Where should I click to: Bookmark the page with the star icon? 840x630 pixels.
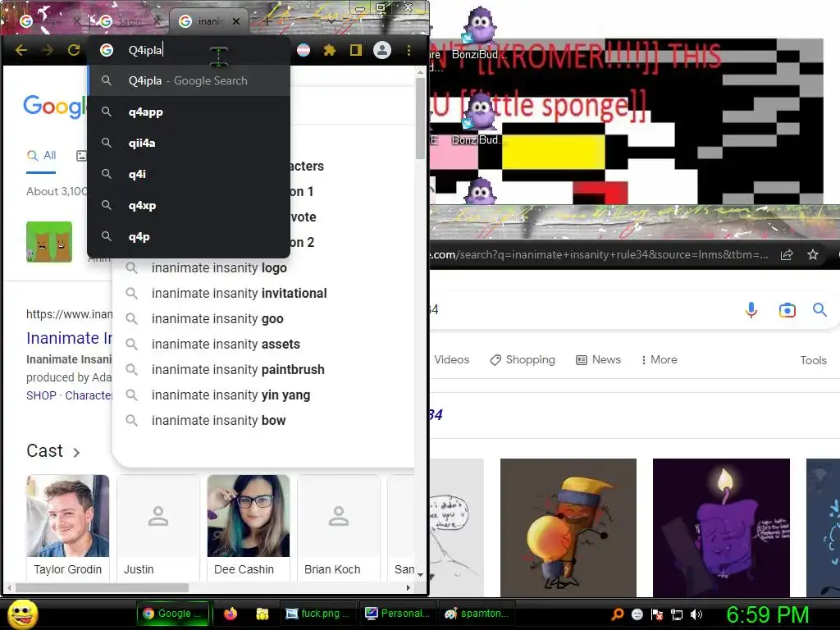813,255
